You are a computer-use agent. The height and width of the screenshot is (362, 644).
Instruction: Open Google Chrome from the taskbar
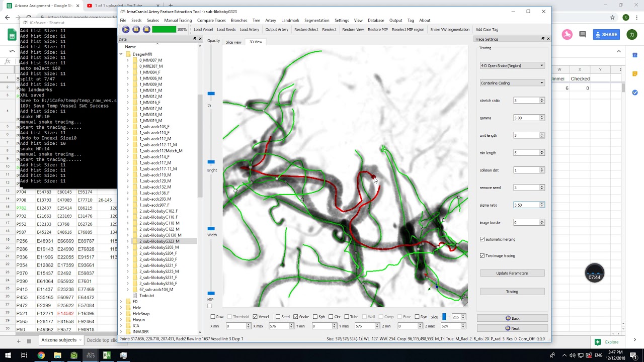point(41,355)
